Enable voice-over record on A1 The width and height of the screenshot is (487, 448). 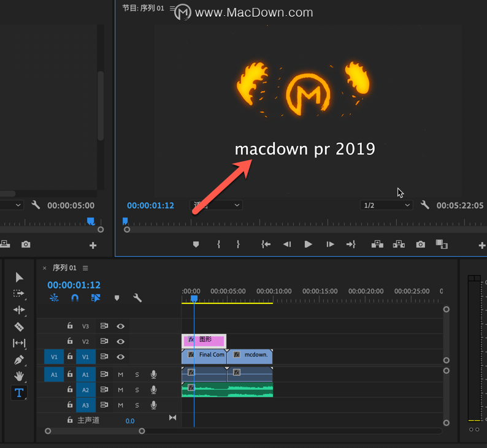pyautogui.click(x=153, y=374)
